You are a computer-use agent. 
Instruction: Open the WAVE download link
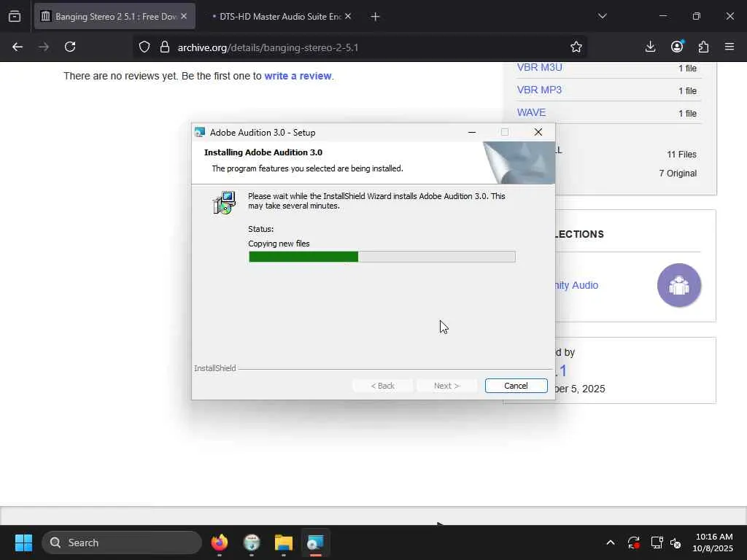click(x=531, y=112)
